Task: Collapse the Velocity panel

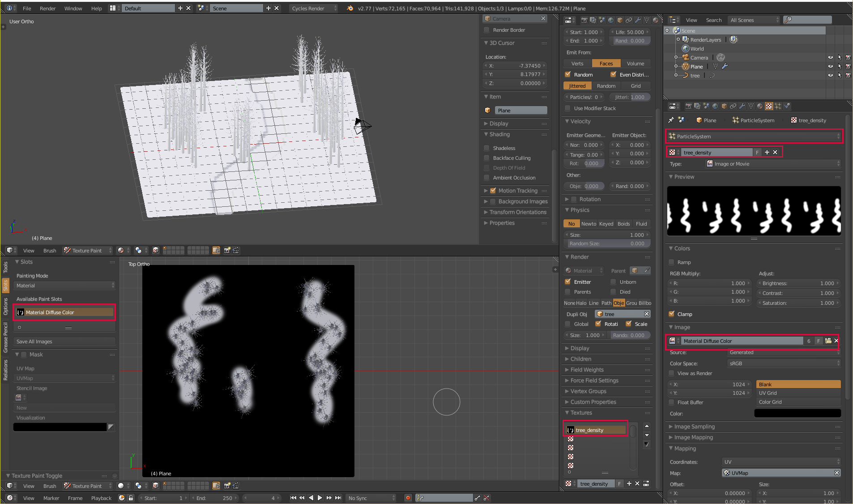Action: (x=580, y=121)
